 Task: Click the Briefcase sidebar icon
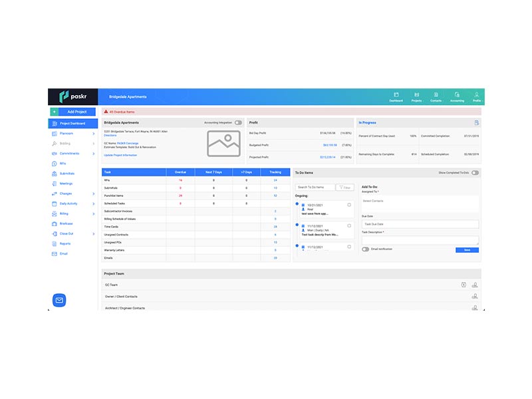[55, 223]
